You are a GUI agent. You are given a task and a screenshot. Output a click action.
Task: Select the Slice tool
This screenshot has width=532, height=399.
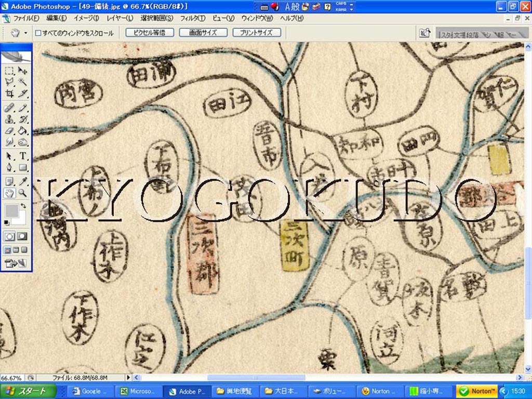tap(23, 94)
